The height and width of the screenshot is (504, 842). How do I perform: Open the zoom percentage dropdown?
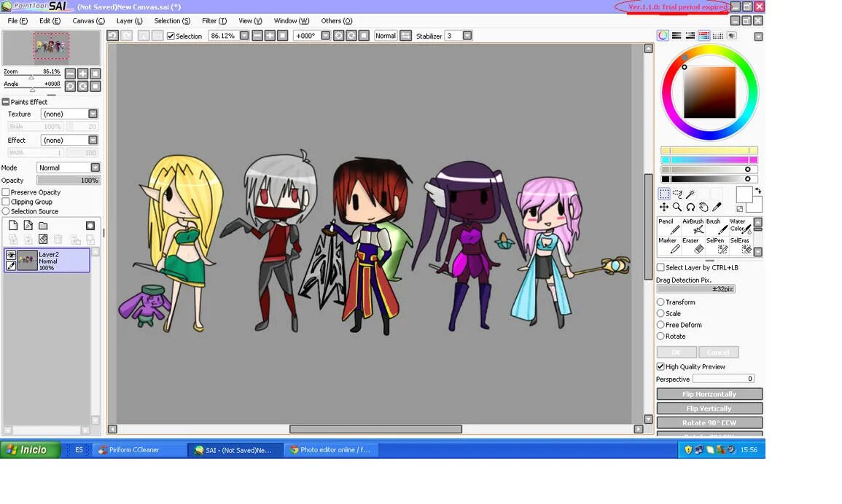(244, 36)
